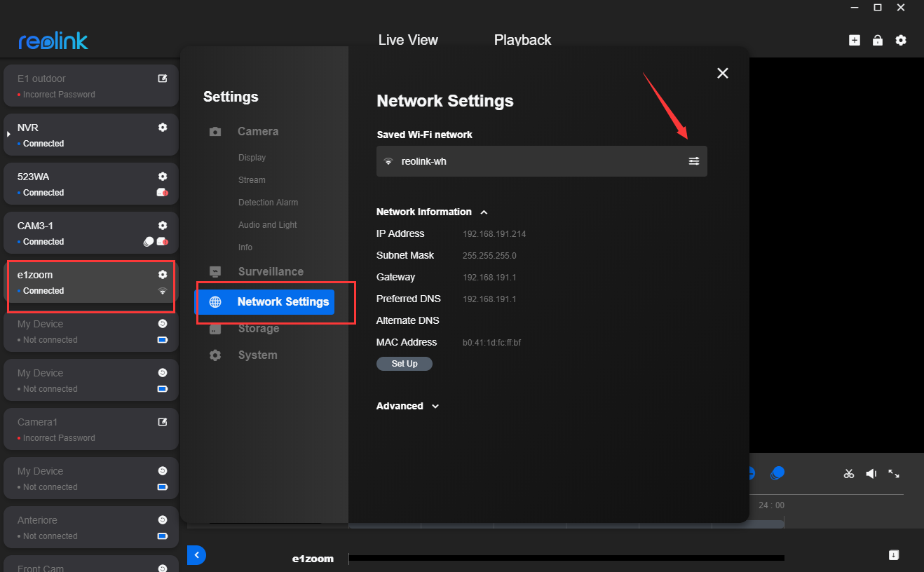924x572 pixels.
Task: Click the Alternate DNS label
Action: click(408, 320)
